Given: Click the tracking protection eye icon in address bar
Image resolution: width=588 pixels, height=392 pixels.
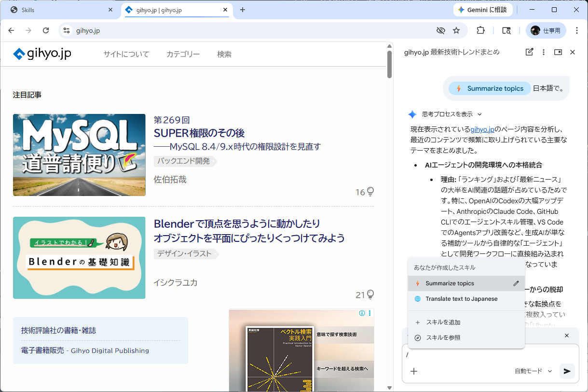Looking at the screenshot, I should 440,30.
